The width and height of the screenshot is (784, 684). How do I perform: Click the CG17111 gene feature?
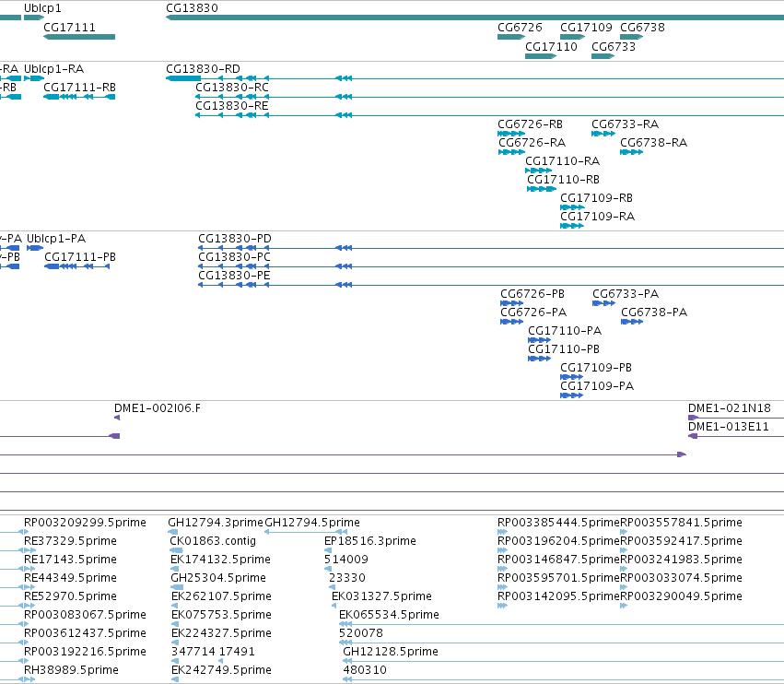pos(79,37)
